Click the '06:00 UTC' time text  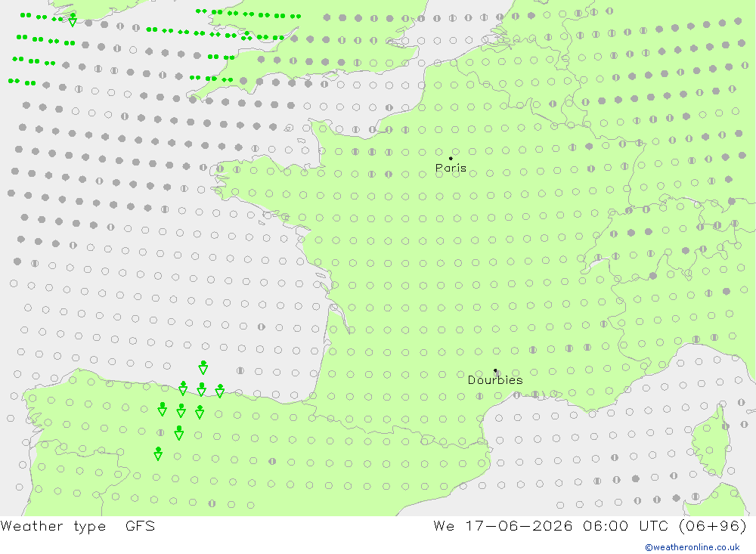(626, 525)
